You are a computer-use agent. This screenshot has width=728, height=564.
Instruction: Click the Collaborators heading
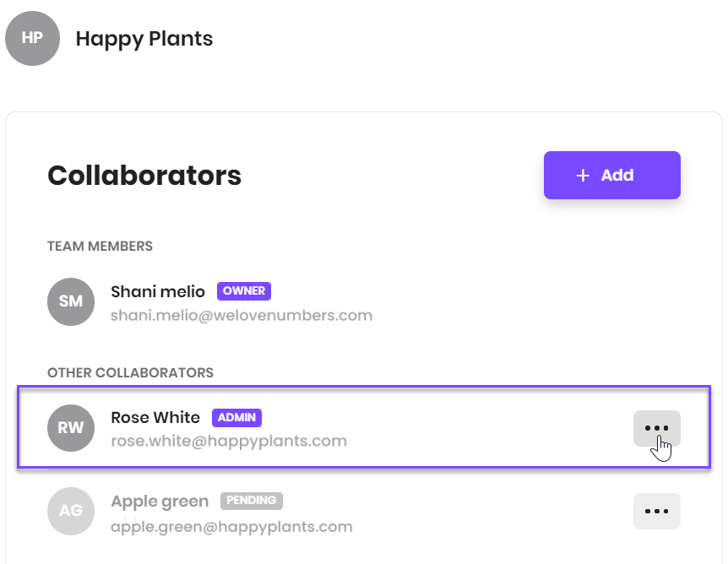click(144, 176)
